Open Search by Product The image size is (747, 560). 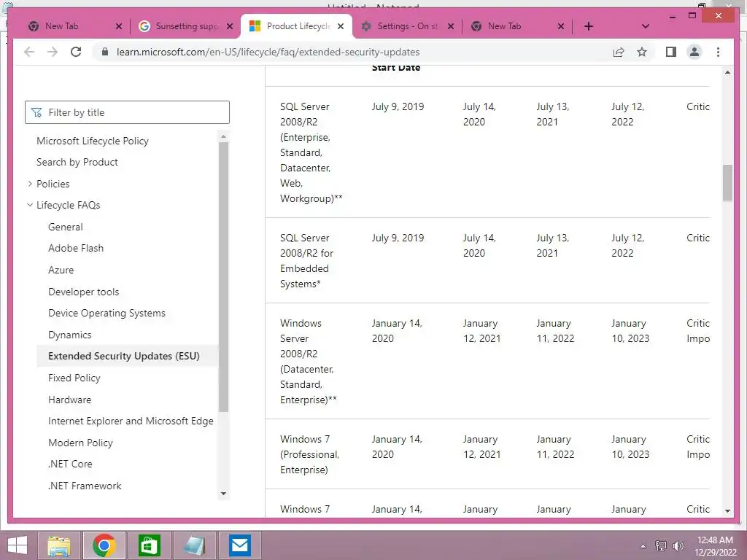point(77,162)
